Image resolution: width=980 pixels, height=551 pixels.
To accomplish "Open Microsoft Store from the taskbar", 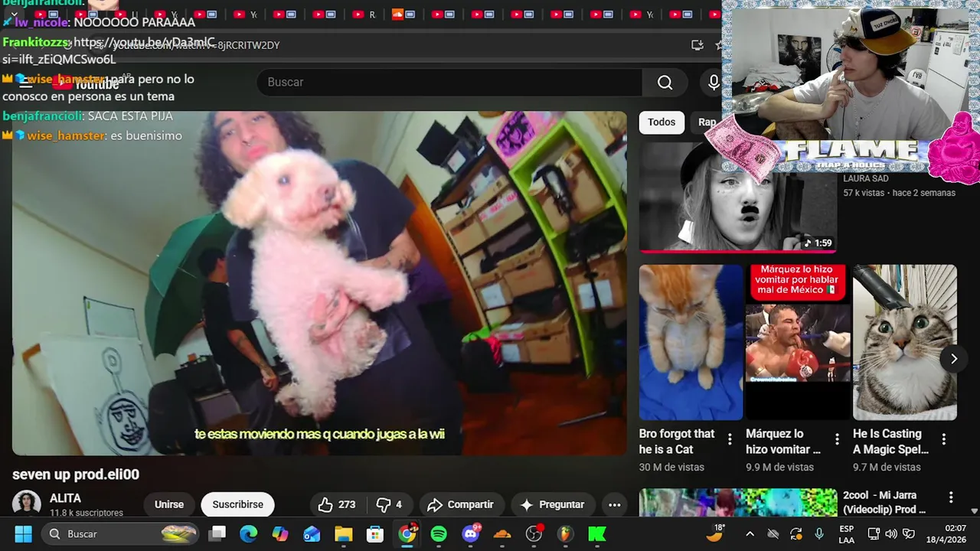I will point(375,533).
